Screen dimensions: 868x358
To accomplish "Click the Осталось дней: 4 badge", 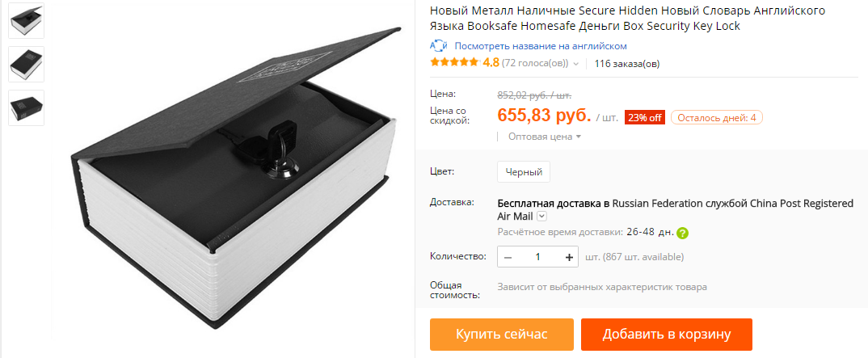I will [716, 117].
